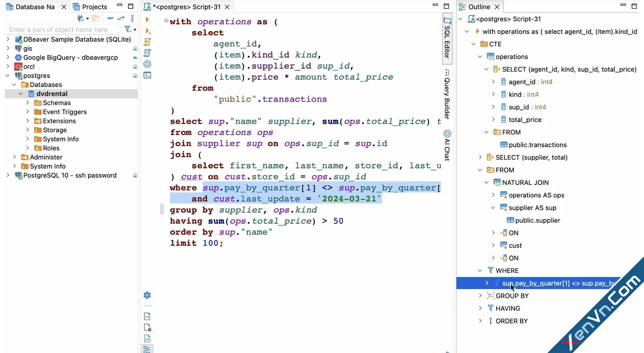Viewport: 644px width, 353px height.
Task: Expand the gis connection node
Action: point(8,48)
